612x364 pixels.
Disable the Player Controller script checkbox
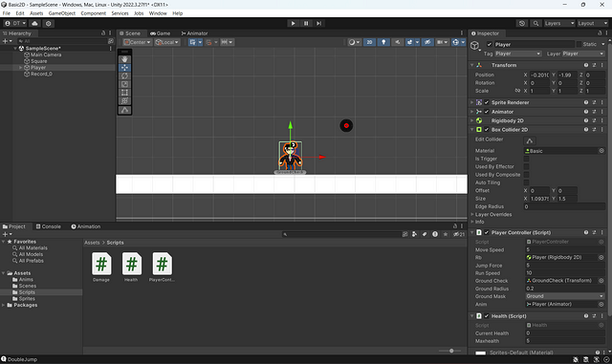click(487, 232)
